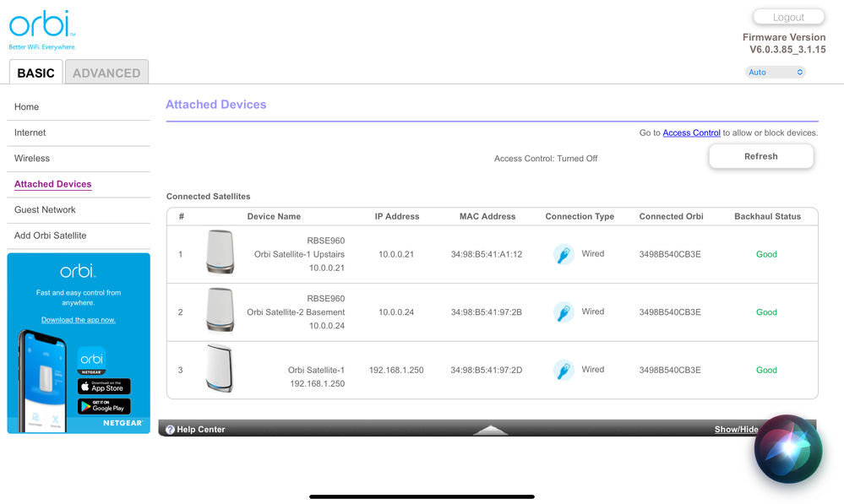Go to Guest Network page
This screenshot has height=504, width=844.
[x=45, y=210]
